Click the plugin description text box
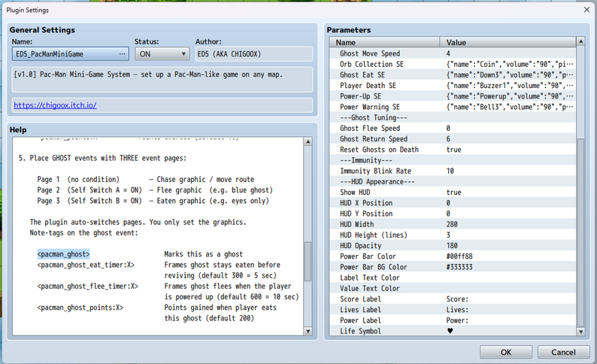 [162, 80]
